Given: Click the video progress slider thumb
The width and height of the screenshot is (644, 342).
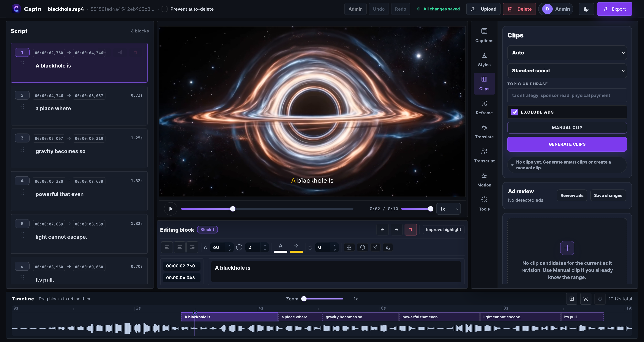Looking at the screenshot, I should (x=233, y=209).
